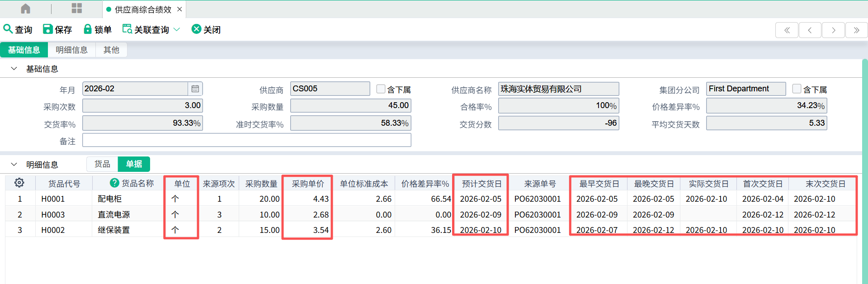The height and width of the screenshot is (284, 868).
Task: Go to the next record
Action: [x=833, y=30]
